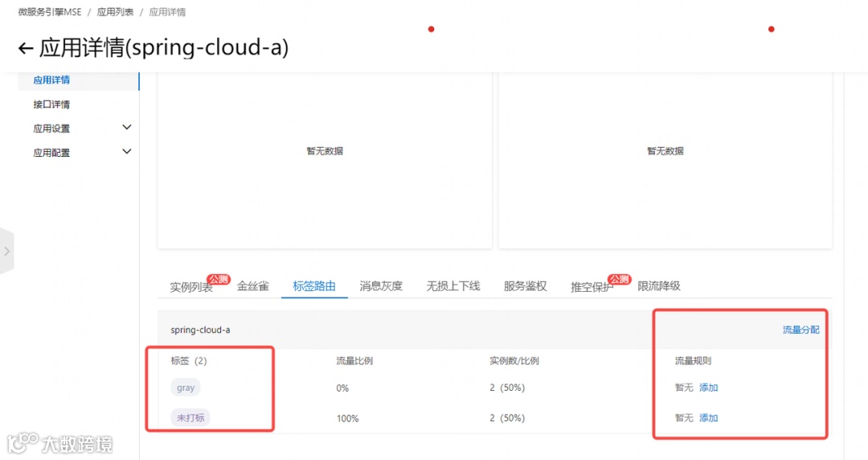Expand the 应用设置 sidebar chevron
This screenshot has width=868, height=460.
[127, 128]
